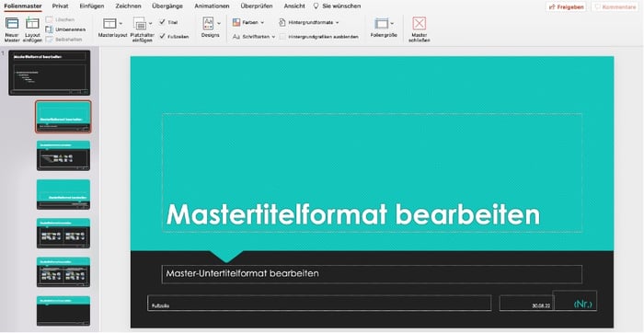
Task: Click the Beibehalten icon
Action: tap(50, 40)
